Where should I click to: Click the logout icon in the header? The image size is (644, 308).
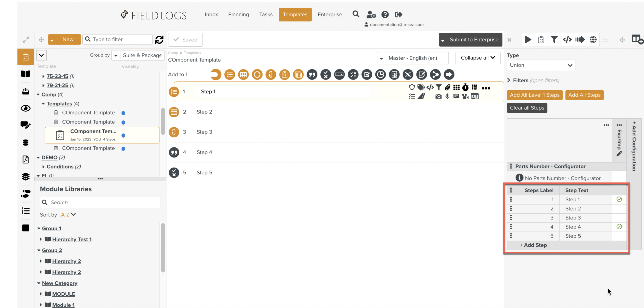[x=399, y=14]
